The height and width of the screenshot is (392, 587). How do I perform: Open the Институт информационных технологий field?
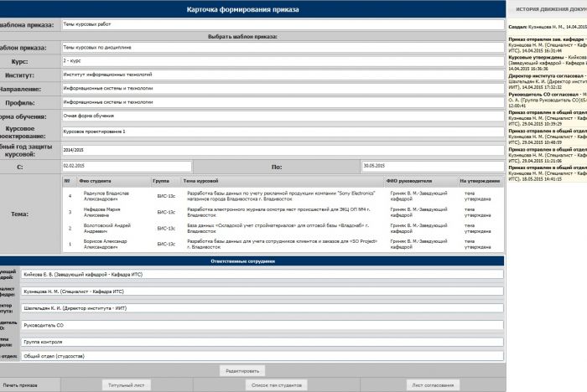pyautogui.click(x=282, y=75)
